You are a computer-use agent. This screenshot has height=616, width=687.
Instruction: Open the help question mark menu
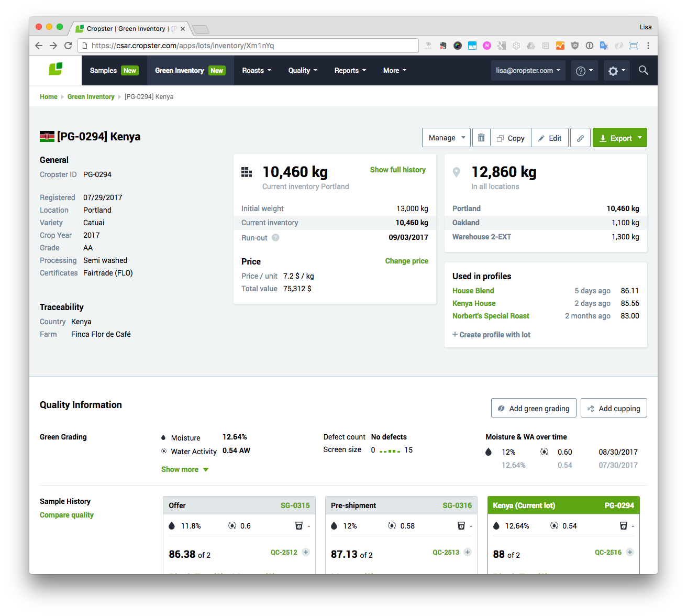click(584, 71)
